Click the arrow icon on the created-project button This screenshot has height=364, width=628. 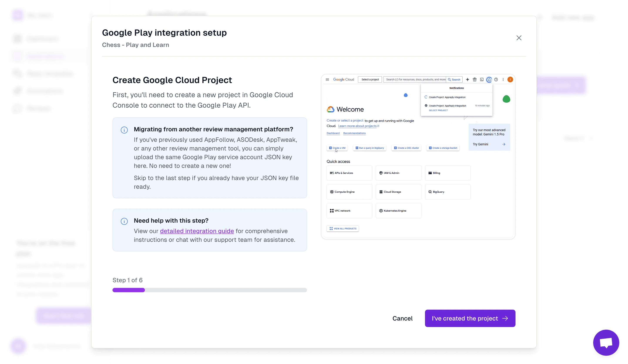(x=505, y=318)
